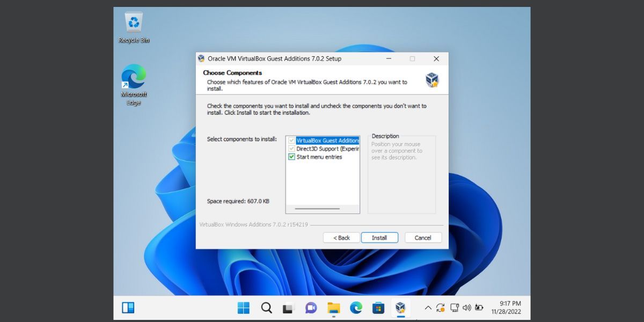644x322 pixels.
Task: Toggle the VirtualBox Guest Additions component checkbox
Action: coord(291,141)
